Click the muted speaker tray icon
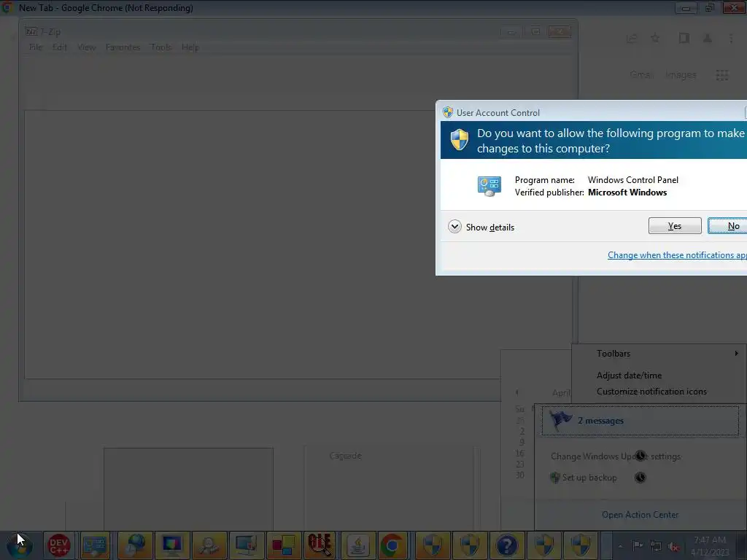Screen dimensions: 747x560 pyautogui.click(x=673, y=547)
